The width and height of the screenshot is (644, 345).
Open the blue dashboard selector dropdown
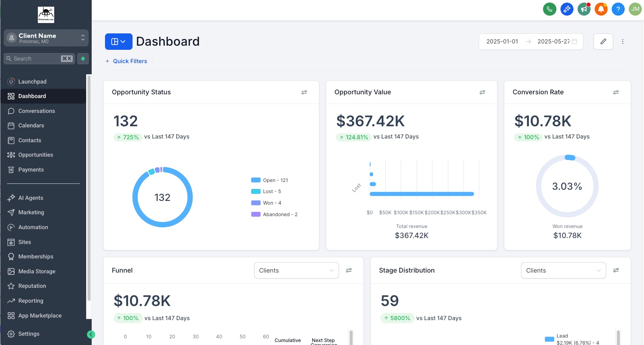pyautogui.click(x=118, y=42)
